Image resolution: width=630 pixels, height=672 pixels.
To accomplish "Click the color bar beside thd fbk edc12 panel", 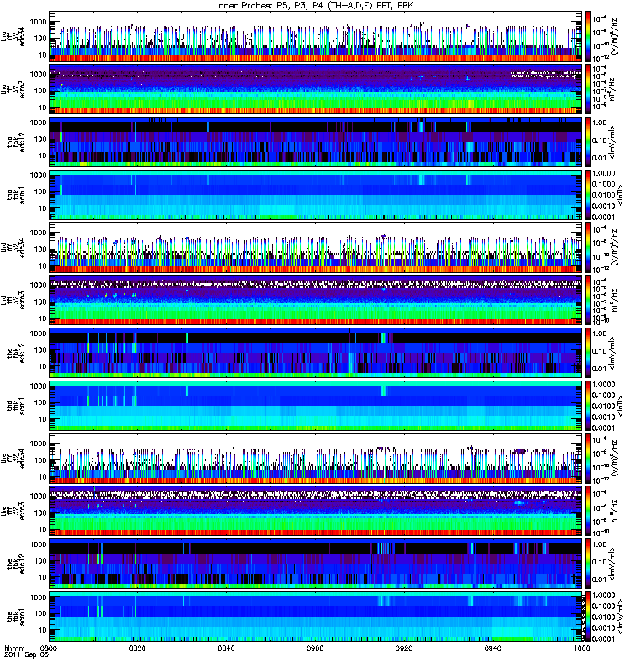I will [x=588, y=353].
